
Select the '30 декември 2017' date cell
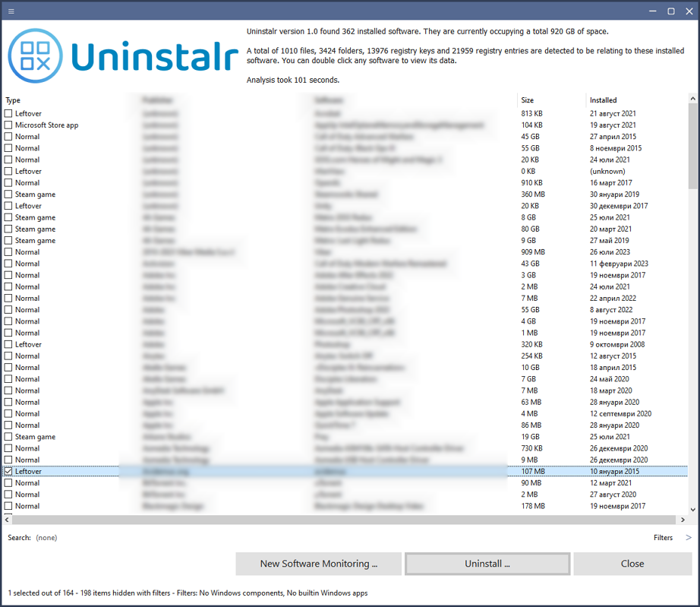coord(619,206)
